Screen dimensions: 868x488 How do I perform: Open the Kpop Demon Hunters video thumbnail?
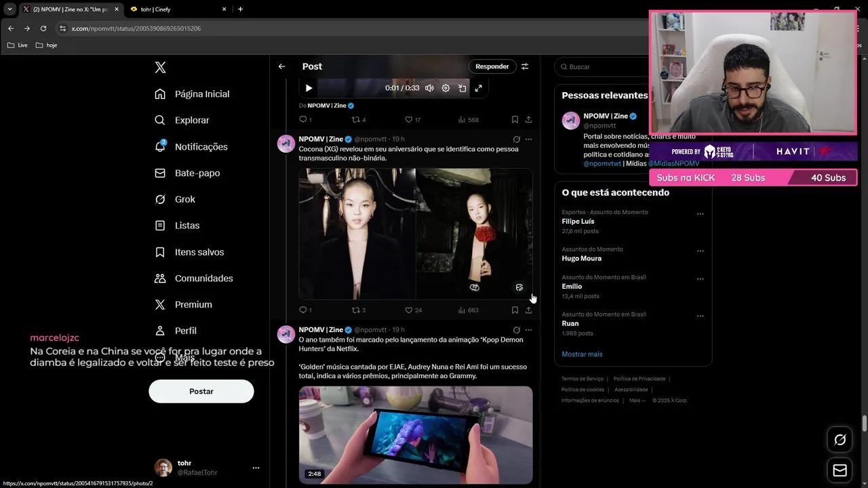click(x=416, y=434)
